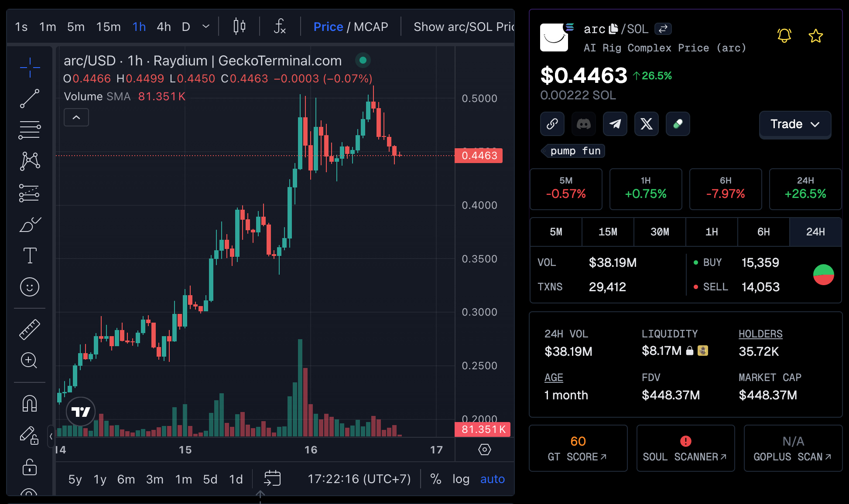The image size is (849, 504).
Task: Open the GOPLUS SCAN link
Action: click(x=793, y=448)
